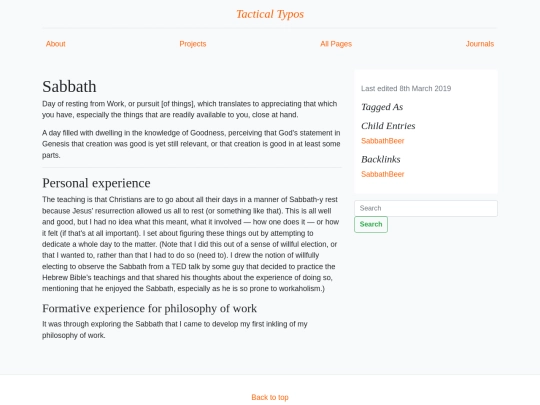Open the Tactical Typos site title link

[x=270, y=14]
